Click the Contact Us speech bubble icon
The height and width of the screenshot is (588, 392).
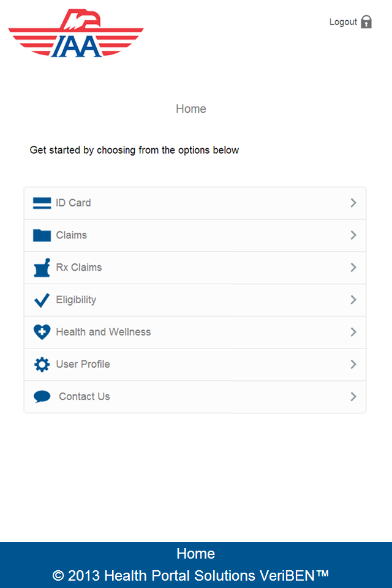(x=42, y=397)
